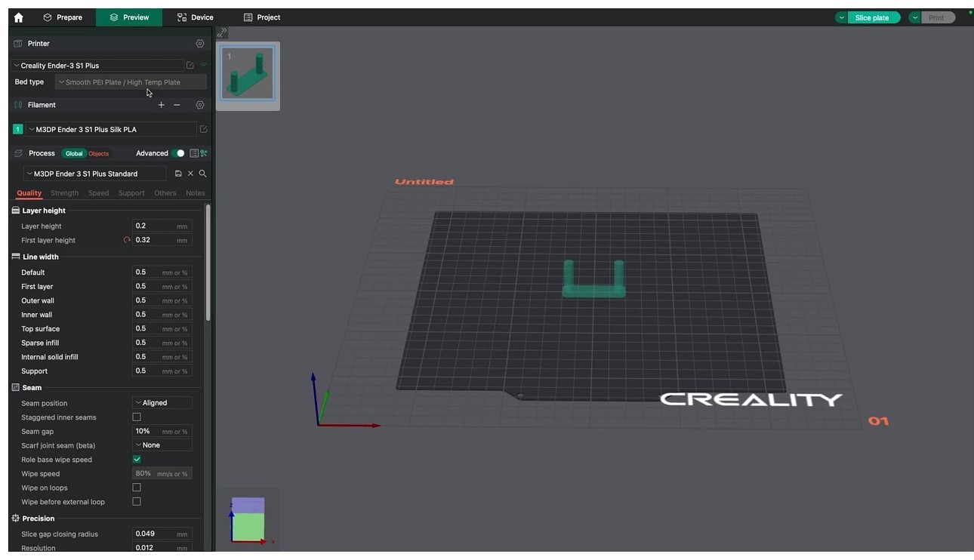Open the Home screen via house icon
This screenshot has width=974, height=560.
tap(19, 17)
